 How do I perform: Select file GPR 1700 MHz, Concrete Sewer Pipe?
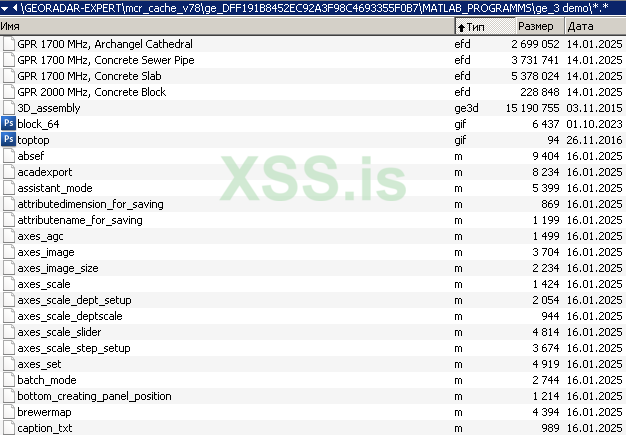tap(106, 60)
